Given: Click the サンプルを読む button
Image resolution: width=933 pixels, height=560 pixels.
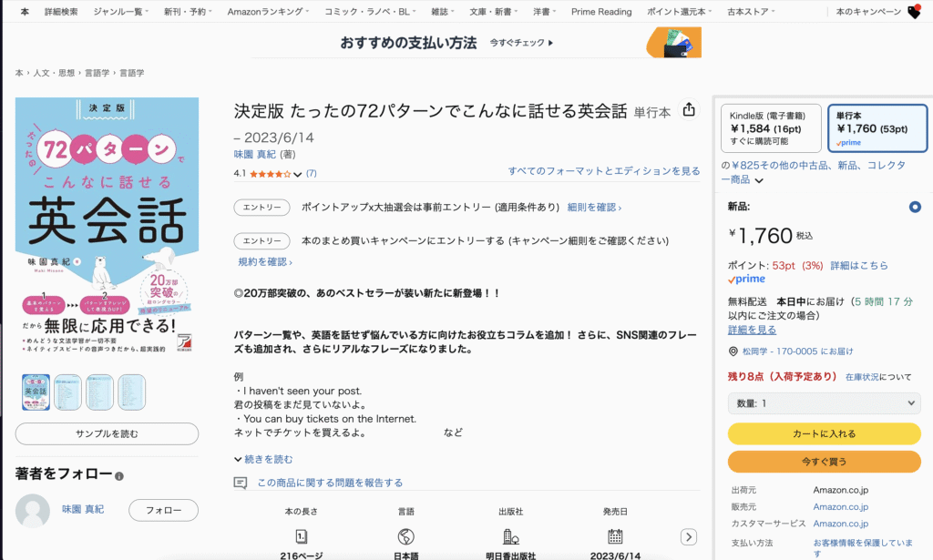Looking at the screenshot, I should coord(107,434).
